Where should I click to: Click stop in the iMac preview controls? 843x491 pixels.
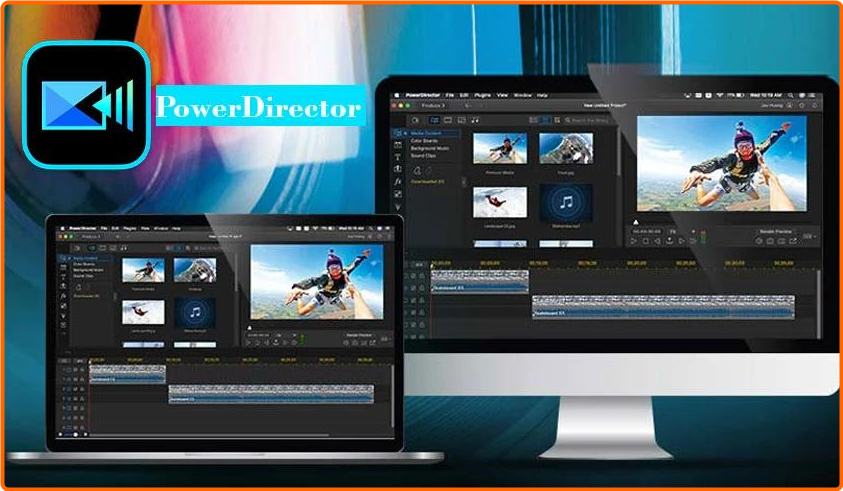[x=646, y=241]
